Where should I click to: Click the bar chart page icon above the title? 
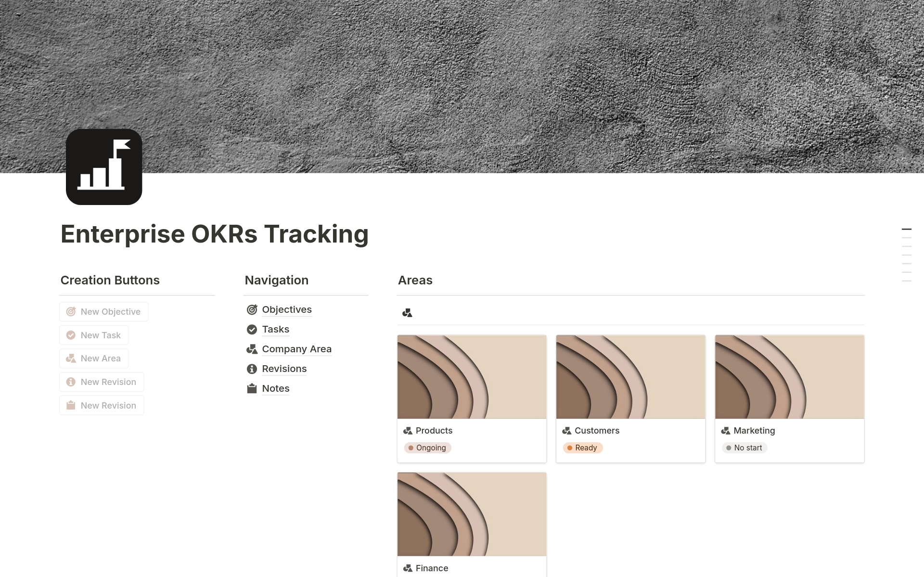[x=104, y=167]
